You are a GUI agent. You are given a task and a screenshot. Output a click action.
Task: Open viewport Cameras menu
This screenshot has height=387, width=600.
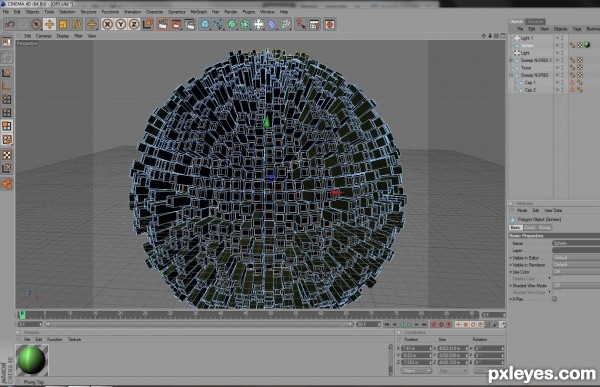click(x=43, y=36)
